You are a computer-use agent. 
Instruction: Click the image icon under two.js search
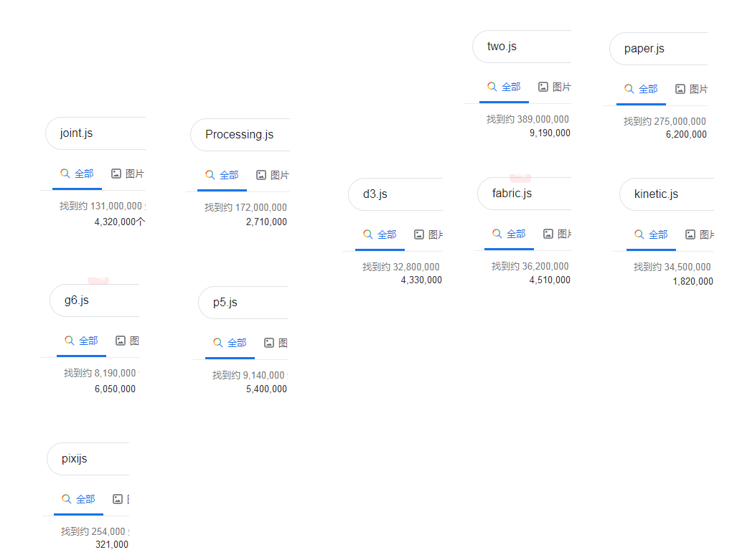pyautogui.click(x=543, y=87)
